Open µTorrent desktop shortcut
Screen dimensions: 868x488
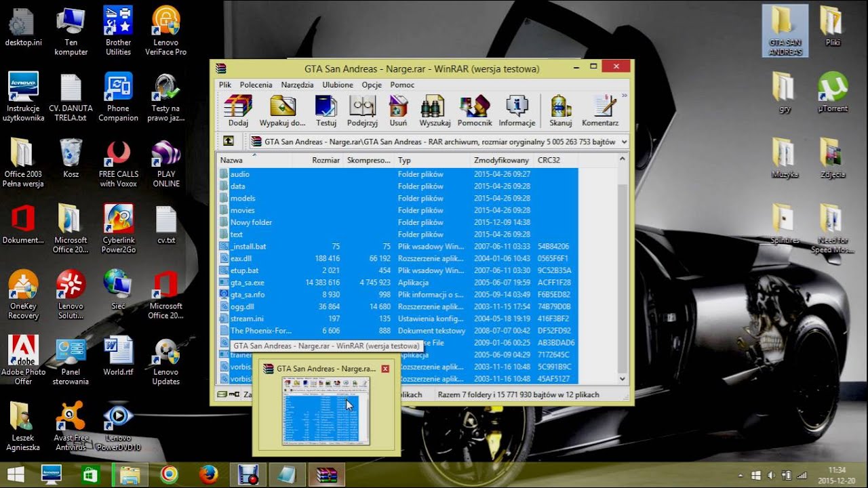click(x=833, y=92)
